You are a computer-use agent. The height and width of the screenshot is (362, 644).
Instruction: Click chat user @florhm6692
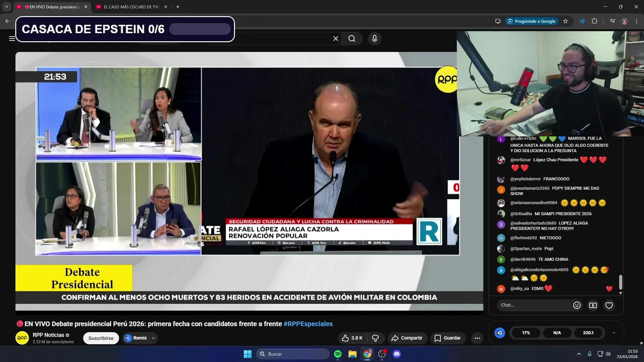click(x=524, y=238)
